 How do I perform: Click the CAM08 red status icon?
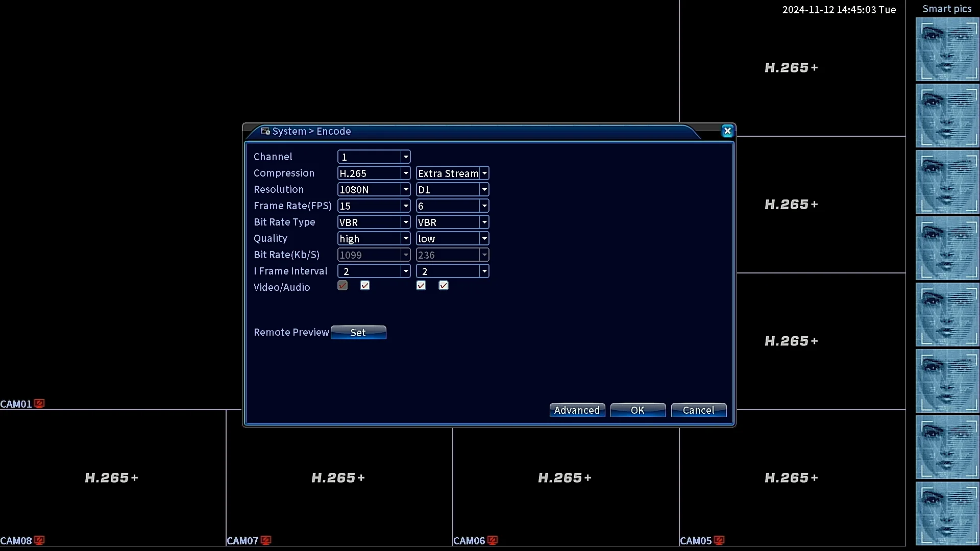[39, 540]
